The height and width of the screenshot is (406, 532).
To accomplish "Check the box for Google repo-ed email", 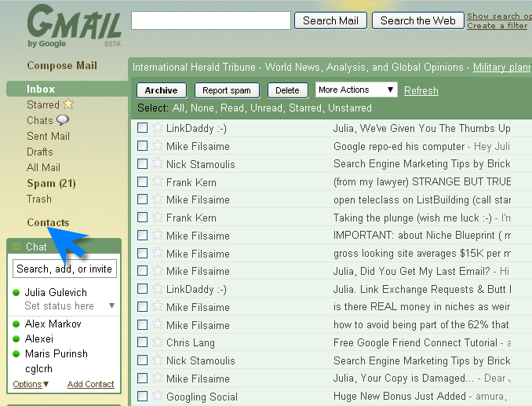I will (x=142, y=146).
